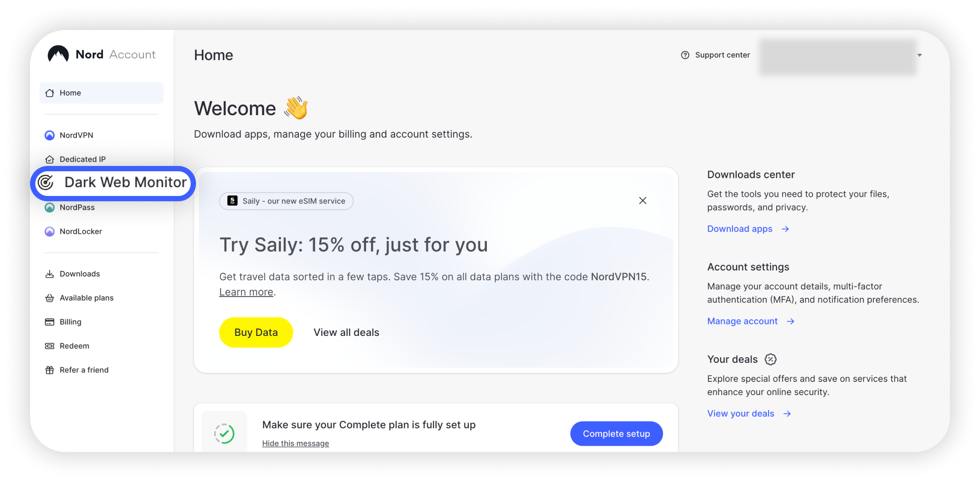Click View all deals
This screenshot has width=980, height=482.
click(x=346, y=332)
